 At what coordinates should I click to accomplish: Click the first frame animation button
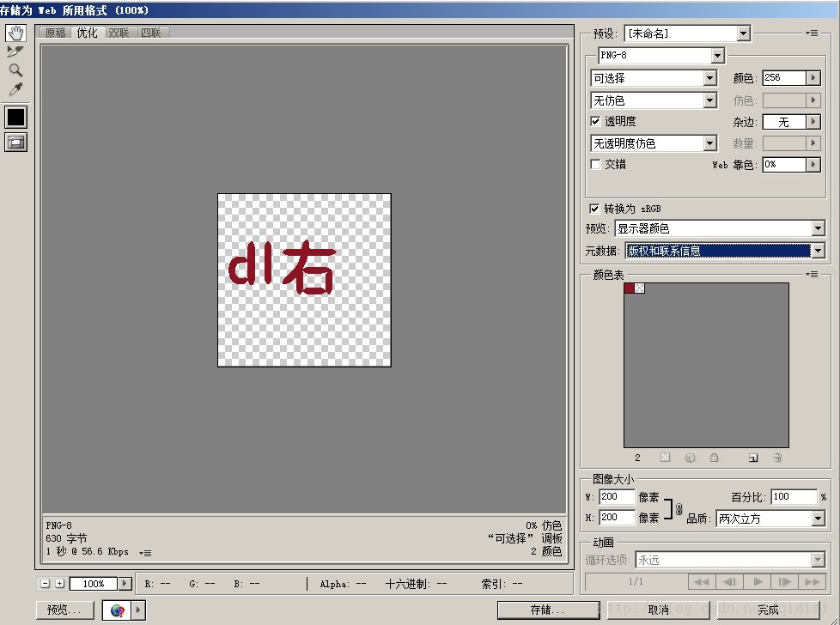(701, 581)
